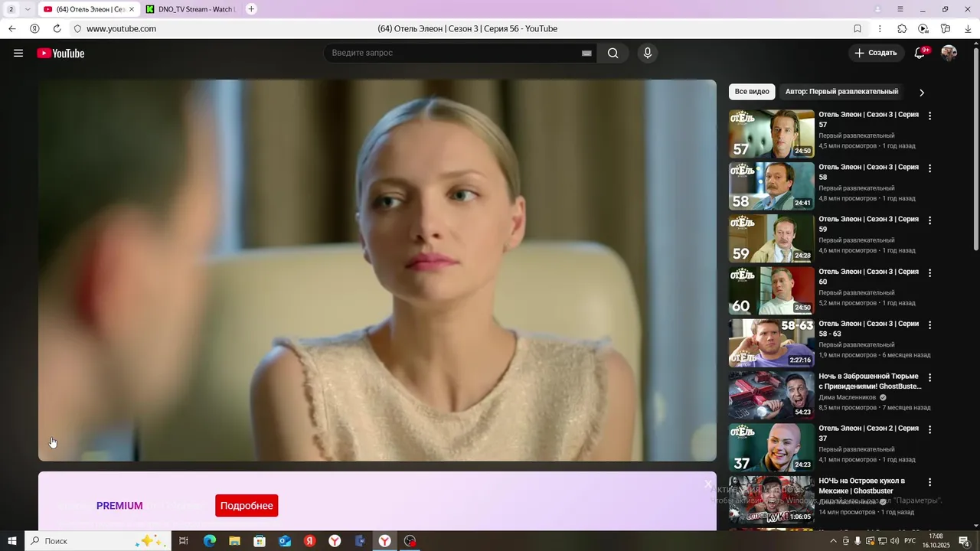
Task: Click the magnifier search button
Action: coord(613,53)
